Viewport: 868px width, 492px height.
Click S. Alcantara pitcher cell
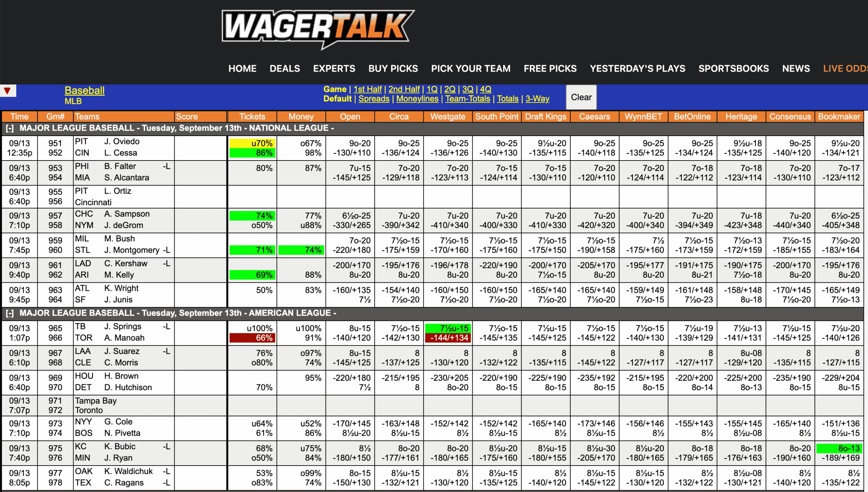[126, 177]
